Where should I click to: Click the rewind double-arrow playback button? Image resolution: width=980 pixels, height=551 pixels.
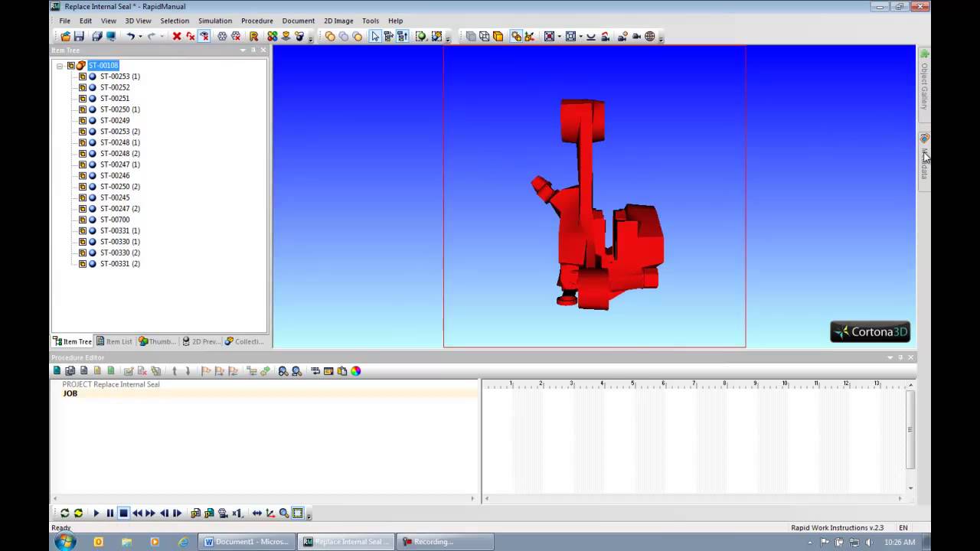tap(138, 514)
